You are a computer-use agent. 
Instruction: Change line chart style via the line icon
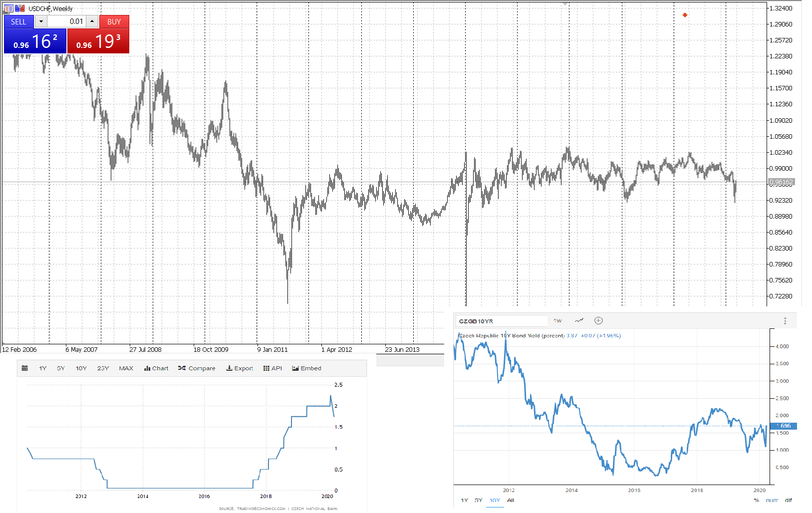pos(579,320)
